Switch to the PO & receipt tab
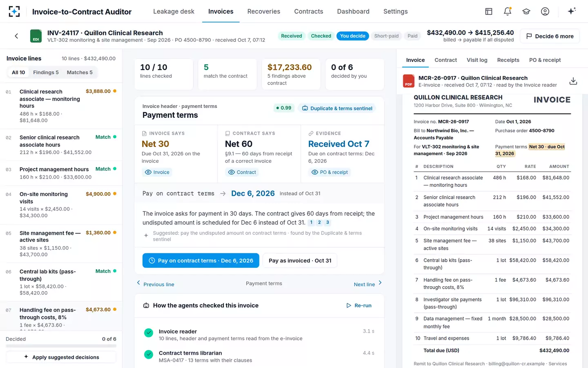 coord(545,60)
